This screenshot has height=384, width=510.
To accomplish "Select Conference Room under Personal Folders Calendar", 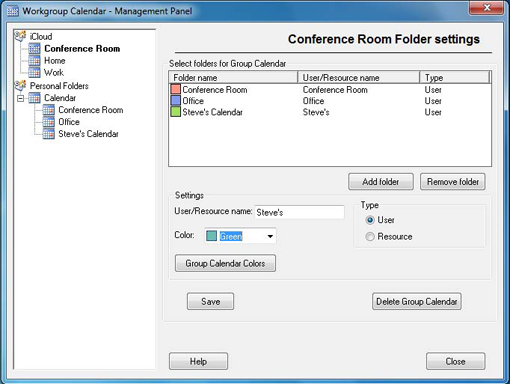I will pyautogui.click(x=91, y=110).
